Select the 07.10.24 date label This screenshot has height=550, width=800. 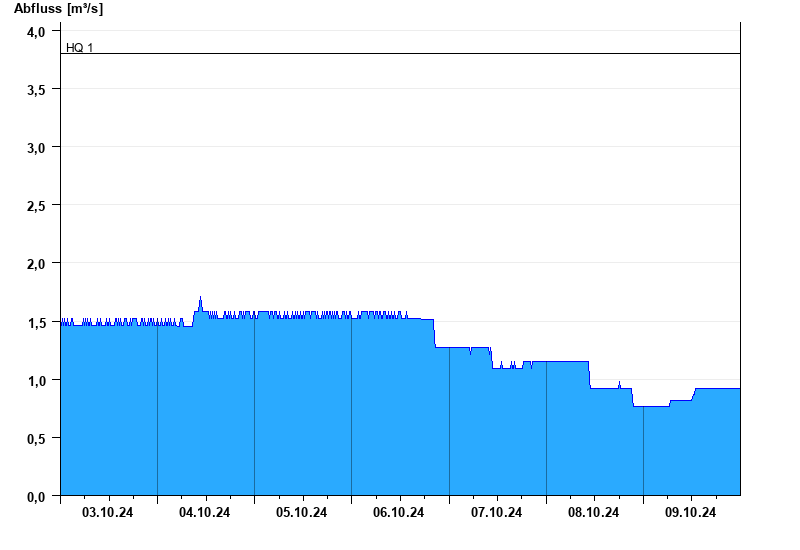pos(497,513)
